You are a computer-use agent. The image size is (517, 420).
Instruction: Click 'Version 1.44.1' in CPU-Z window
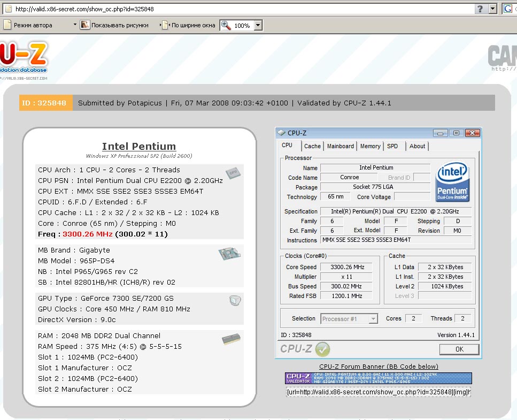(x=456, y=335)
